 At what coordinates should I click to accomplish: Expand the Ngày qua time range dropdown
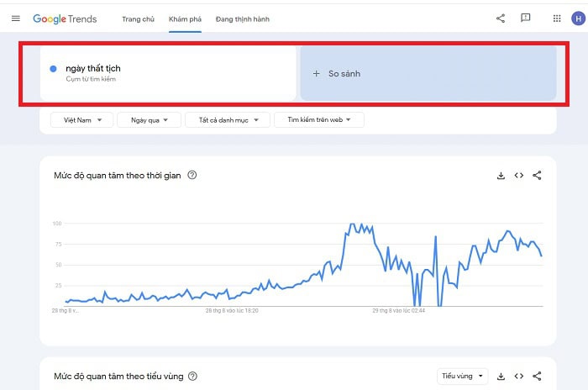click(x=149, y=120)
